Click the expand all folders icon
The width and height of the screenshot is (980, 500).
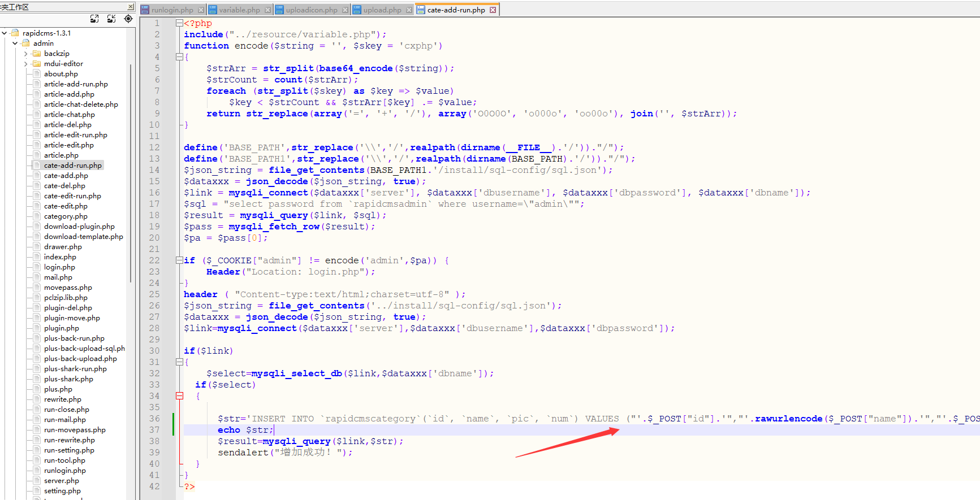tap(94, 19)
